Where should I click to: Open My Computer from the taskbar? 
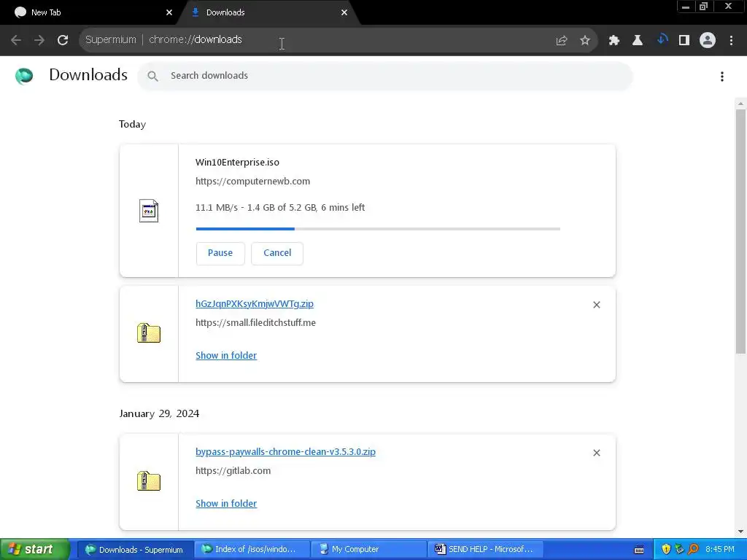pos(368,550)
